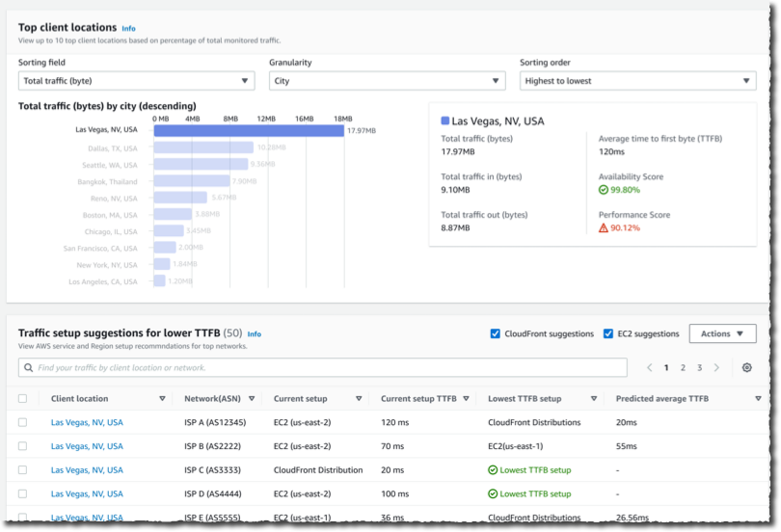781x532 pixels.
Task: Click the 99.80% availability score value
Action: click(x=625, y=190)
